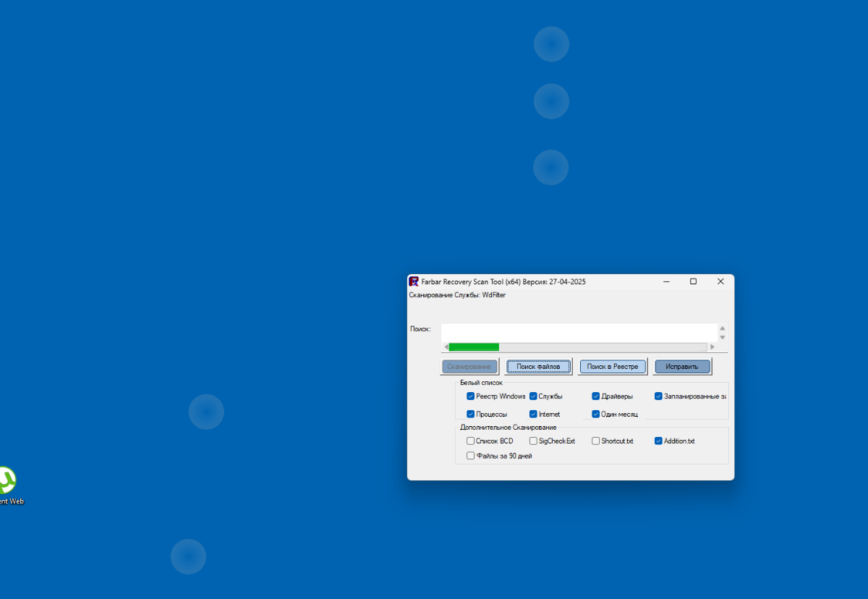This screenshot has width=868, height=599.
Task: Click the search box's up scroll arrow
Action: click(722, 328)
